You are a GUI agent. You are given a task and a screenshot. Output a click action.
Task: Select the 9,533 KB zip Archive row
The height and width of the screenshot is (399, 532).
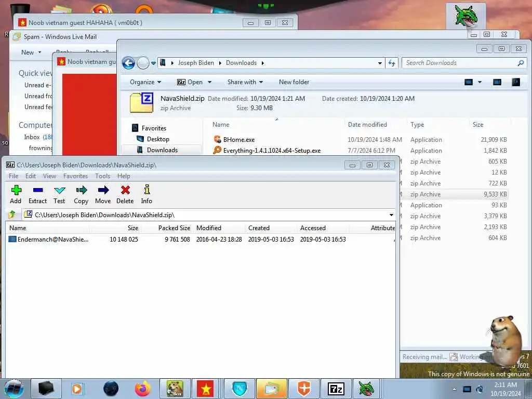pos(455,194)
